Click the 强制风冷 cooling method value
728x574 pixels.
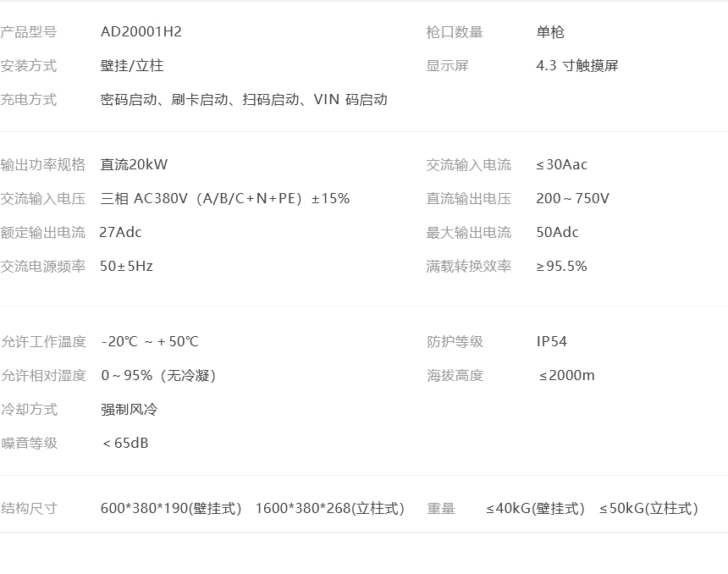pos(129,409)
